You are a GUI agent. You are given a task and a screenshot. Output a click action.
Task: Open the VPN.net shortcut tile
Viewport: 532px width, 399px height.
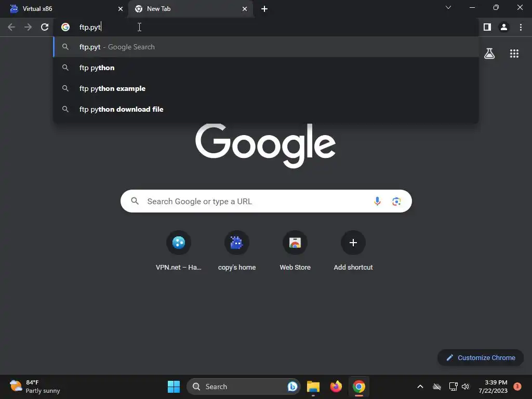click(x=179, y=250)
